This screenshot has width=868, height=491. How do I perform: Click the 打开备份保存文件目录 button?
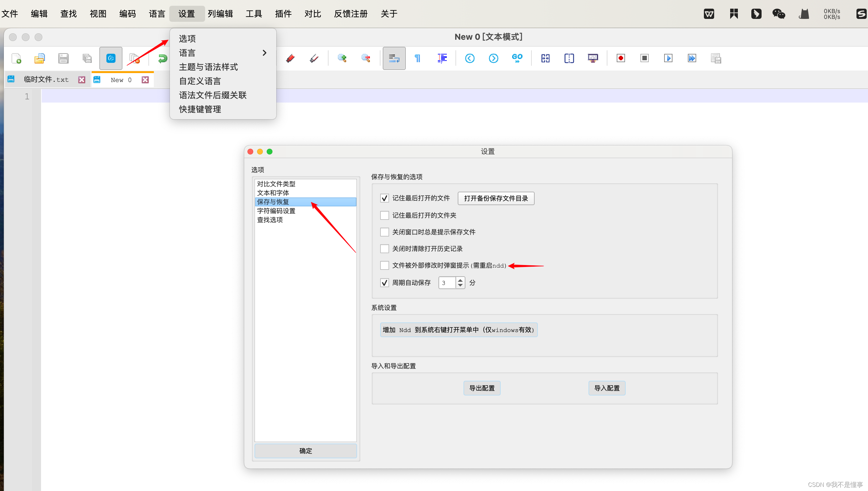tap(496, 198)
